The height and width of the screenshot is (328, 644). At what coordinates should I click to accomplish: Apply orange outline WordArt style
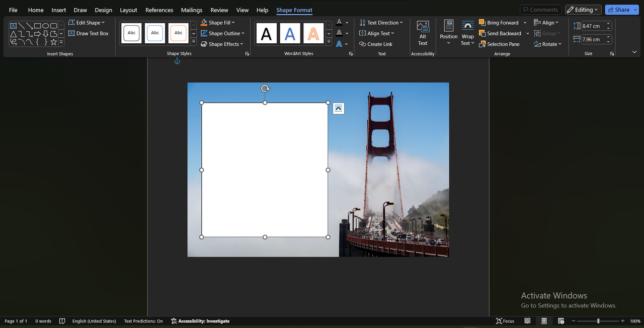[x=313, y=33]
